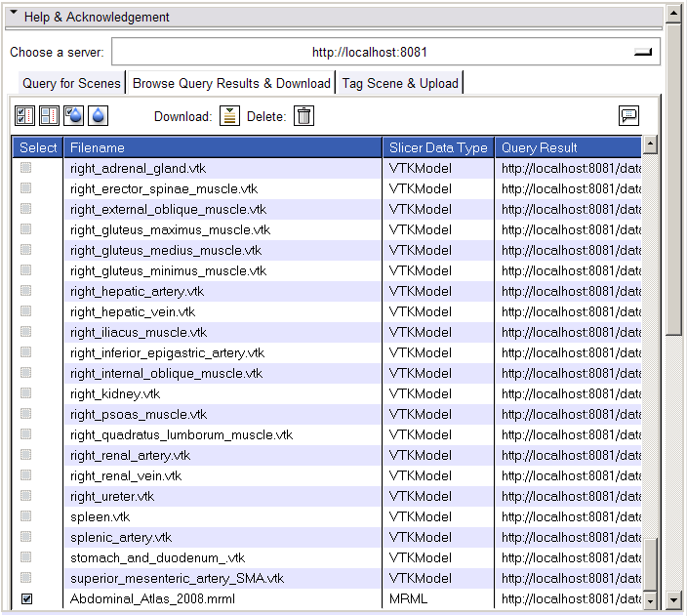Sort by the Filename column header
Image resolution: width=687 pixels, height=616 pixels.
click(x=222, y=147)
